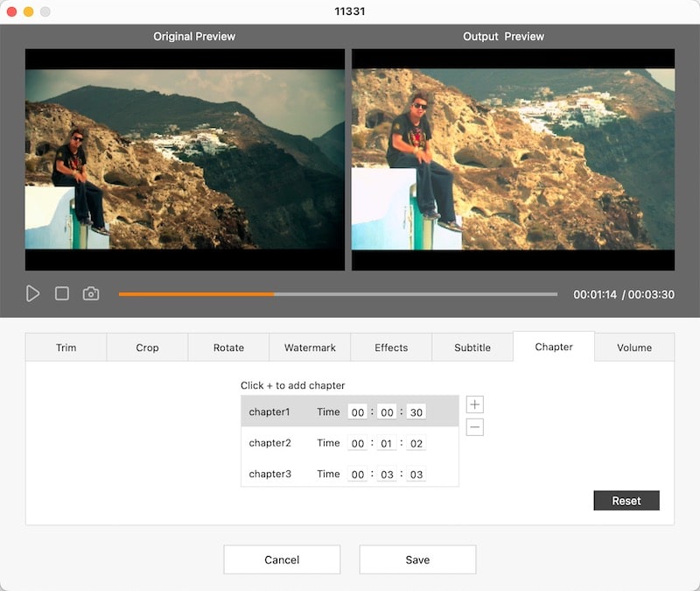Stop video playback
The image size is (700, 591).
(x=61, y=293)
